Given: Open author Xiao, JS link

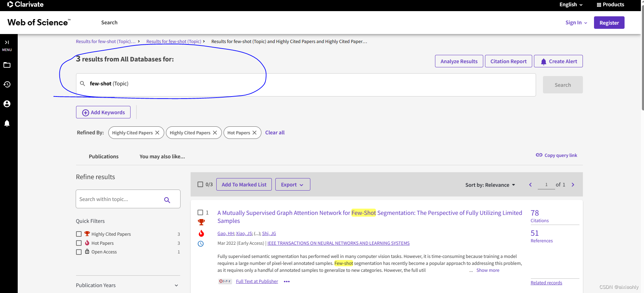Looking at the screenshot, I should 244,234.
